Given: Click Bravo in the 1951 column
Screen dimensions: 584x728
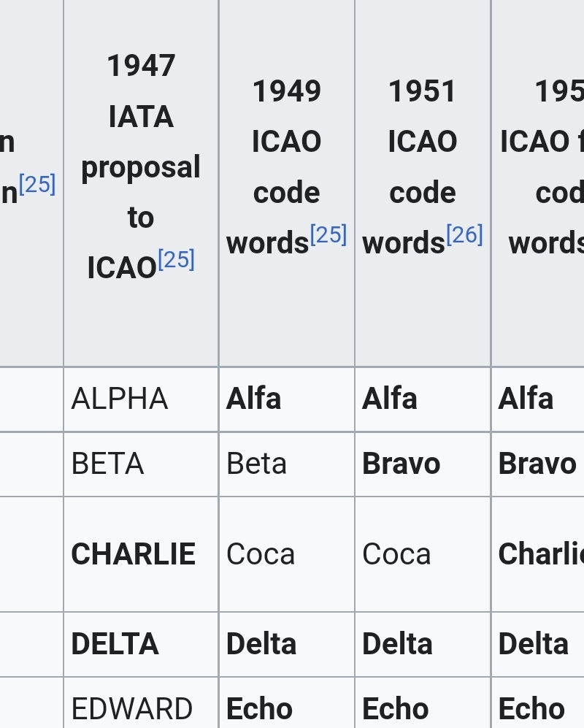Looking at the screenshot, I should point(401,464).
